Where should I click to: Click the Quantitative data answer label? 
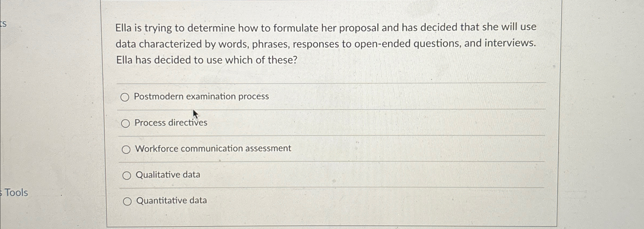[x=171, y=200]
